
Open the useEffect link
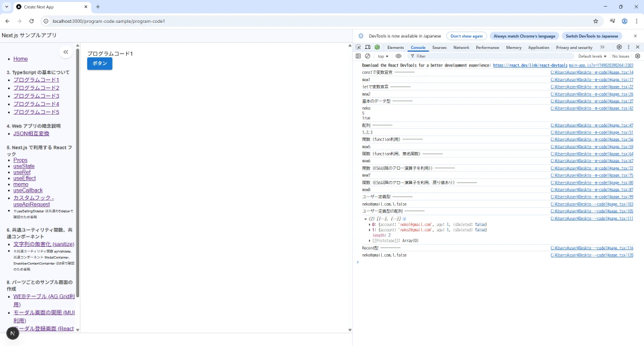pos(24,178)
